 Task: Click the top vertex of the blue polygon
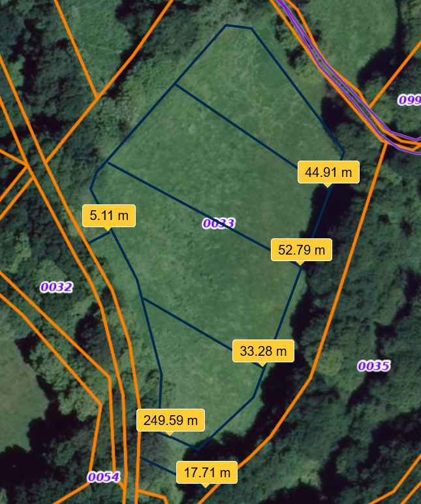point(226,25)
